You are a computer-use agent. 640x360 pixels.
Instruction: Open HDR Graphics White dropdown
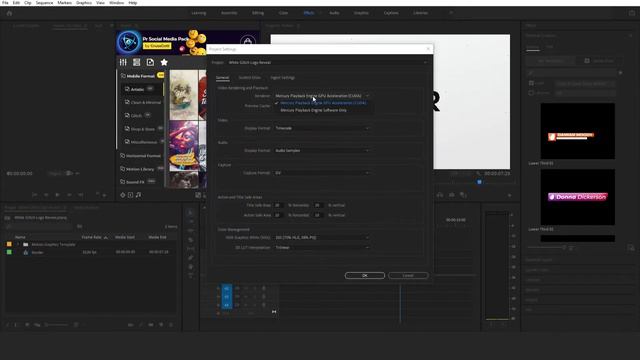pos(322,238)
